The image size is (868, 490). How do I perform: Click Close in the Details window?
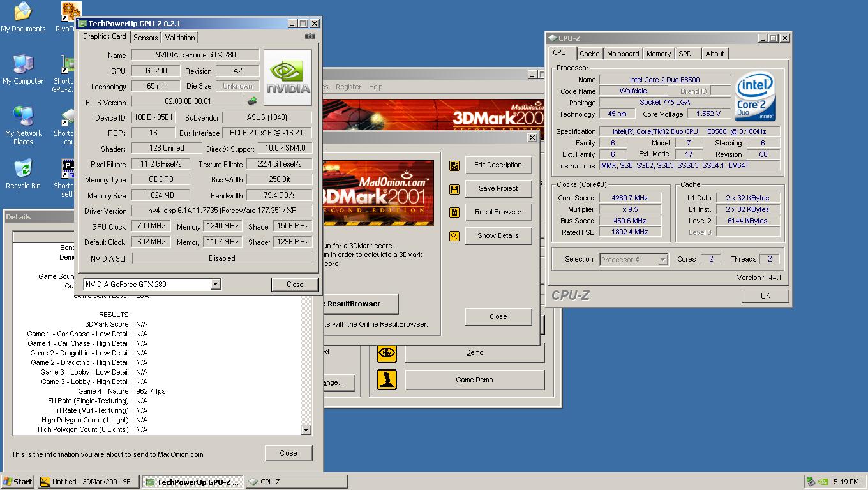(x=288, y=453)
